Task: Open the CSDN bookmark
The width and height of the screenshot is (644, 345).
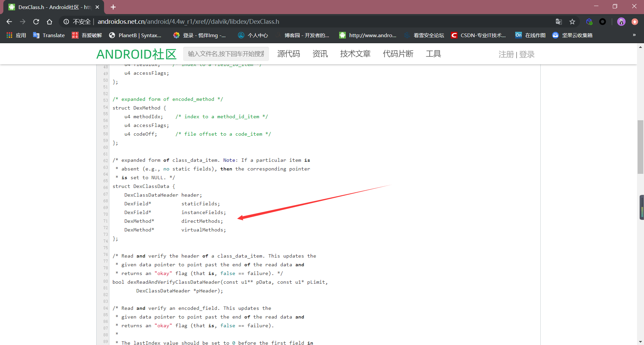Action: click(x=478, y=35)
